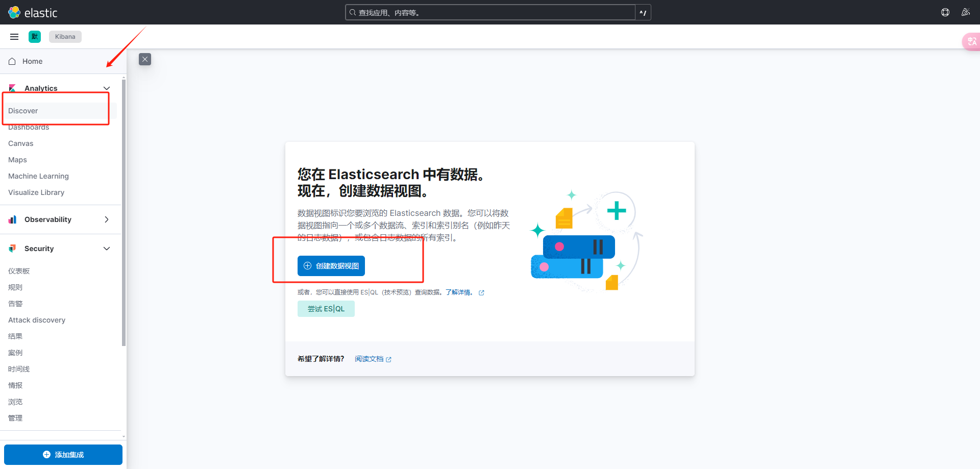The image size is (980, 469).
Task: Open the hamburger navigation menu
Action: [x=14, y=36]
